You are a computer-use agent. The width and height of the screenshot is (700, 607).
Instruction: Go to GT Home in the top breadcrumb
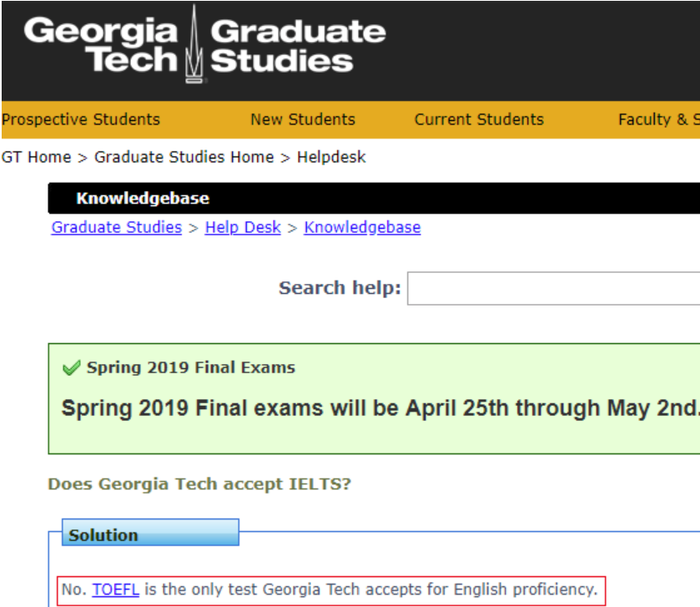click(x=36, y=157)
